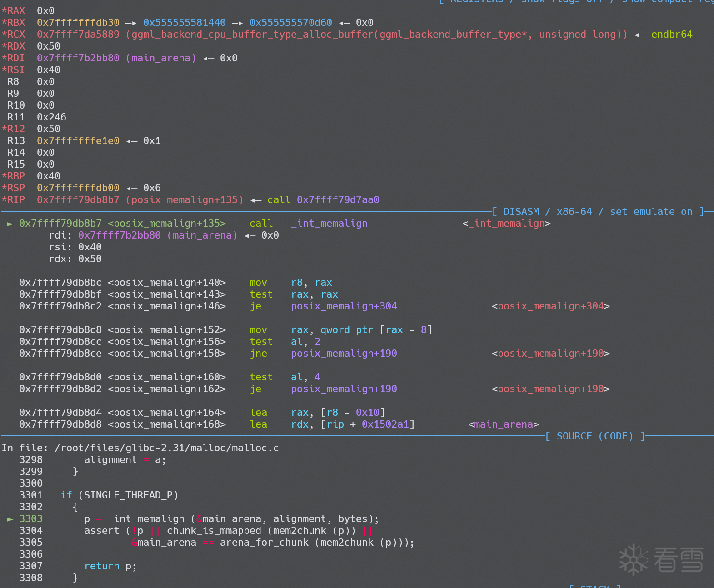The width and height of the screenshot is (714, 588).
Task: Click disassembly address 0x7ffff79db8bc
Action: click(x=60, y=282)
